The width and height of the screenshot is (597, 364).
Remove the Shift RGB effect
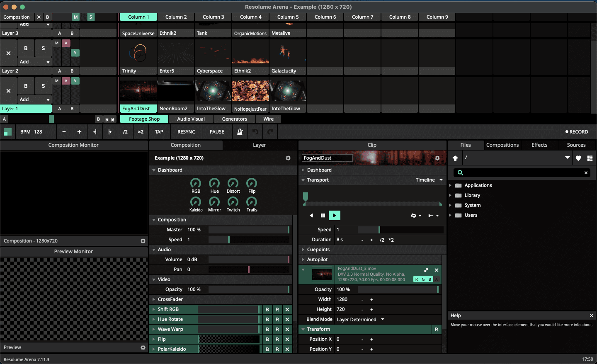(287, 309)
